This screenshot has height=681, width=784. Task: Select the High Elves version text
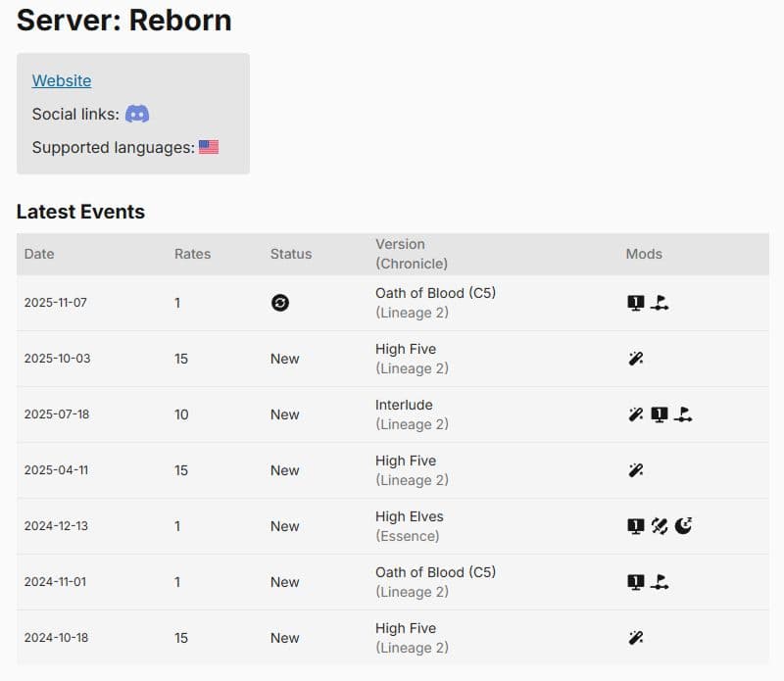pyautogui.click(x=410, y=516)
